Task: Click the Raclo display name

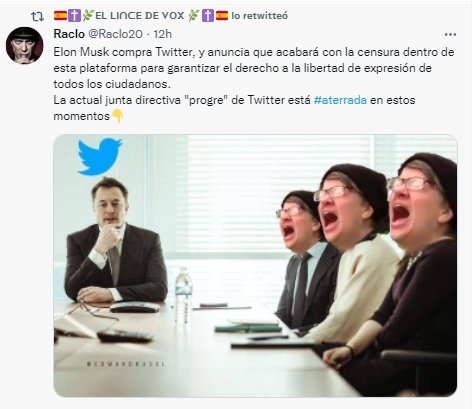Action: 69,34
